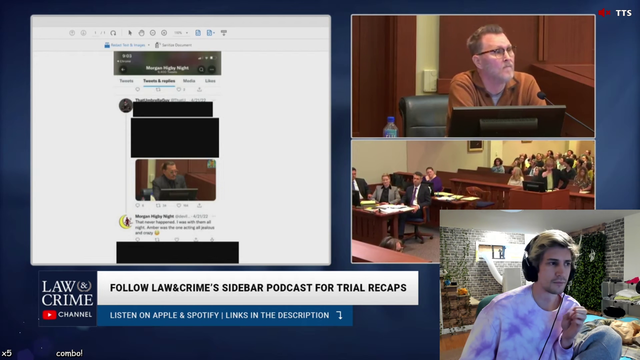This screenshot has height=360, width=640.
Task: Click the previous page up-arrow in PDF toolbar
Action: click(72, 33)
